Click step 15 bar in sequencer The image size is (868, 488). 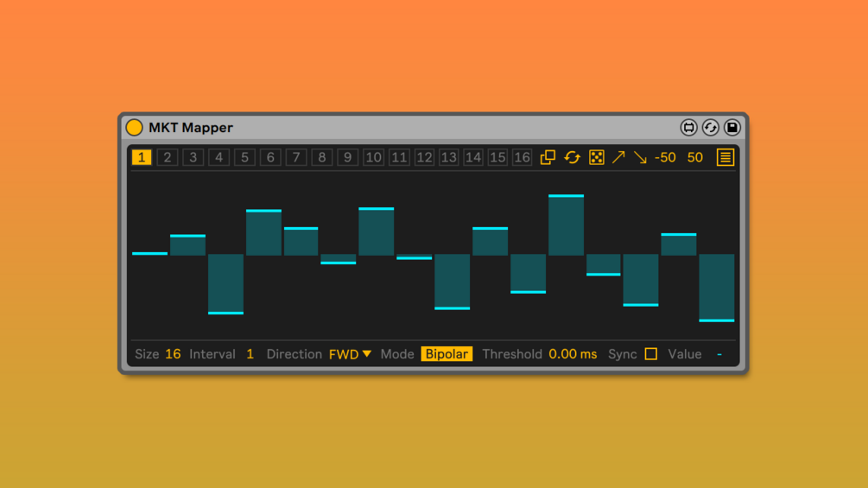coord(679,244)
